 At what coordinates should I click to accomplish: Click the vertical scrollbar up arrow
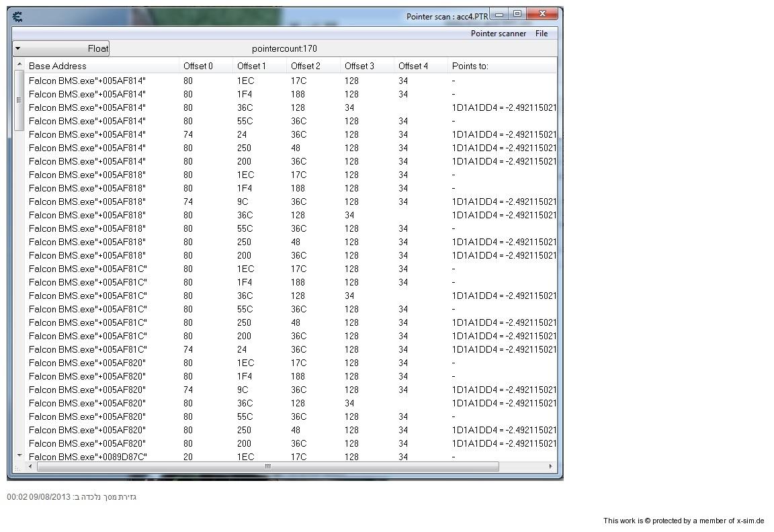[19, 65]
